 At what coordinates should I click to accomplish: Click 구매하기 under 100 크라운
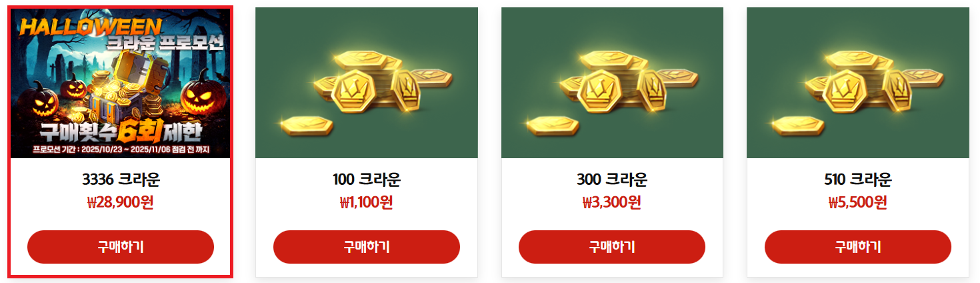(x=367, y=247)
